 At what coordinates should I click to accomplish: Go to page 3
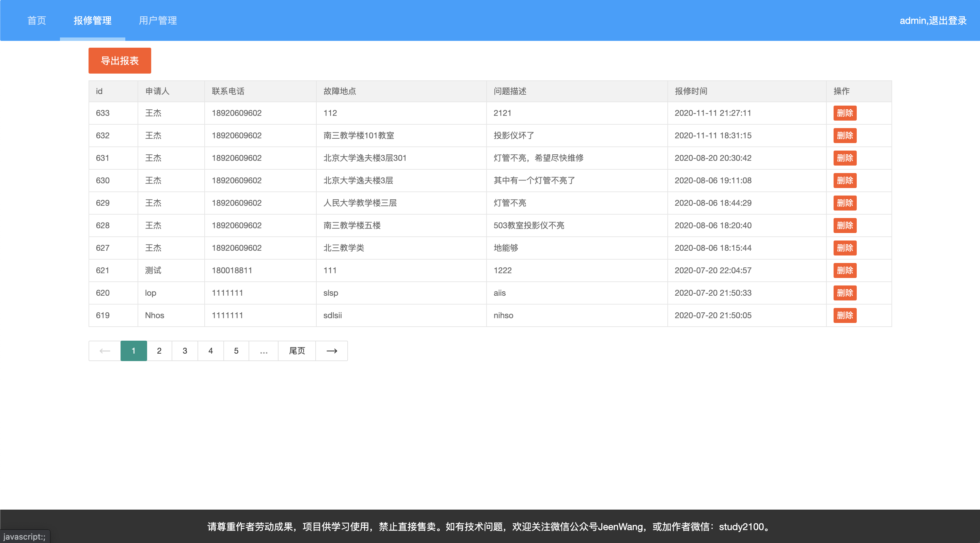tap(185, 351)
